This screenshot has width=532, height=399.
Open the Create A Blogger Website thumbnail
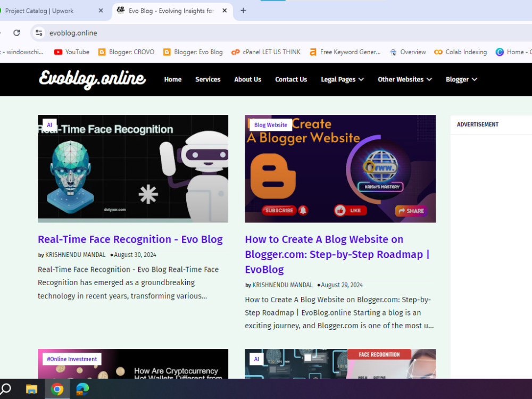(x=340, y=169)
